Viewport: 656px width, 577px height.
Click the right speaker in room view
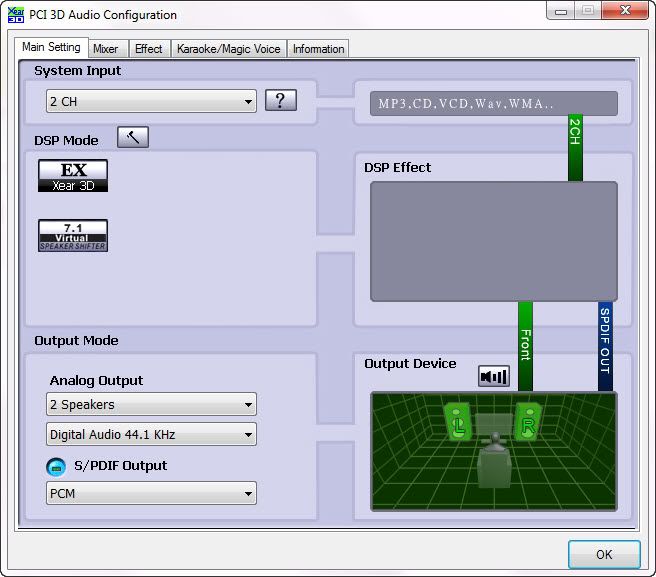click(527, 423)
